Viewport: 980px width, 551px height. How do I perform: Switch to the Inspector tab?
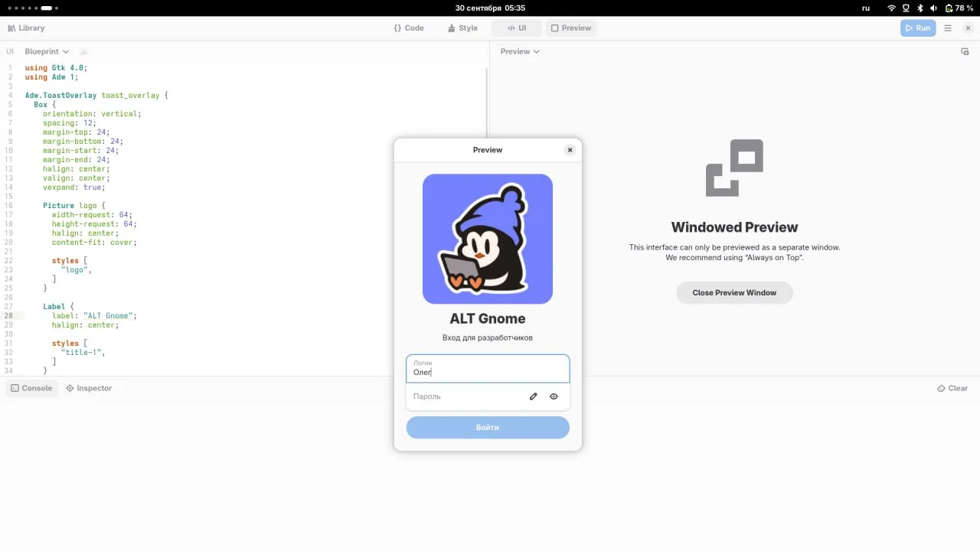(x=89, y=388)
